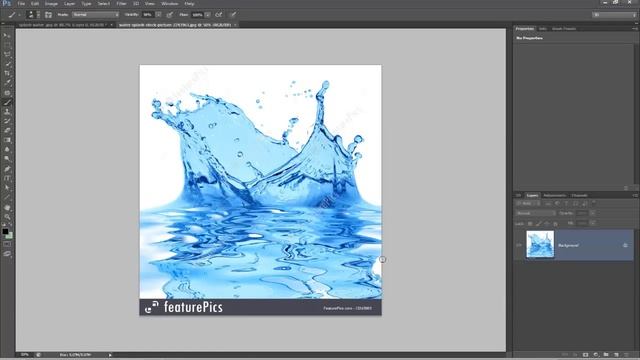The height and width of the screenshot is (360, 640).
Task: Select the Horizontal Type tool
Action: [x=7, y=178]
